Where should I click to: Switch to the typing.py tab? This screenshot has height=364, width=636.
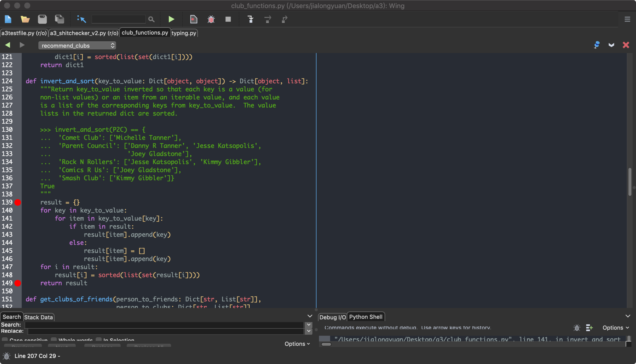pyautogui.click(x=184, y=33)
